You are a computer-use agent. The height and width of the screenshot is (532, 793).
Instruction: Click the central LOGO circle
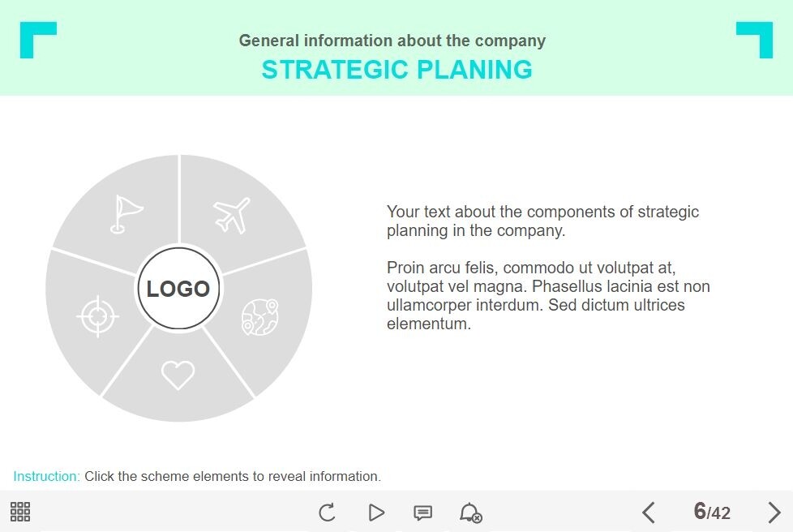[178, 289]
